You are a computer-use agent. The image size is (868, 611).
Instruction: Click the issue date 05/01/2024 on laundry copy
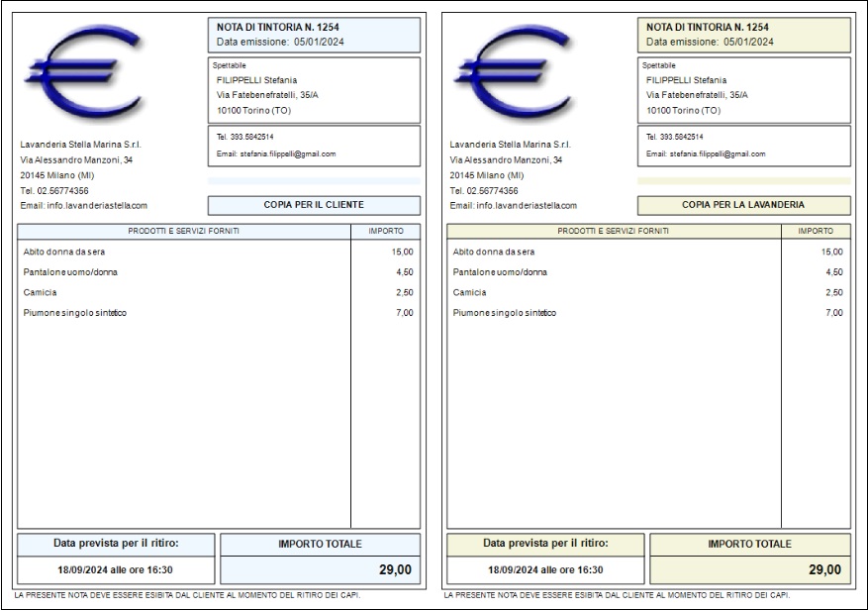pyautogui.click(x=748, y=42)
